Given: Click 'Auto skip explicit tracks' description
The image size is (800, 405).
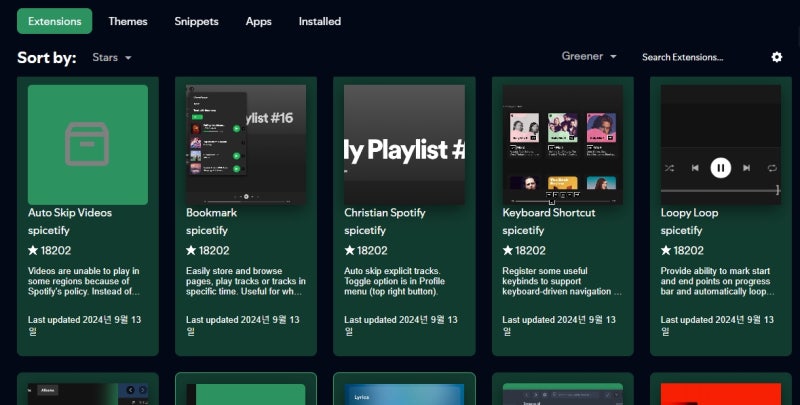Looking at the screenshot, I should pos(394,281).
